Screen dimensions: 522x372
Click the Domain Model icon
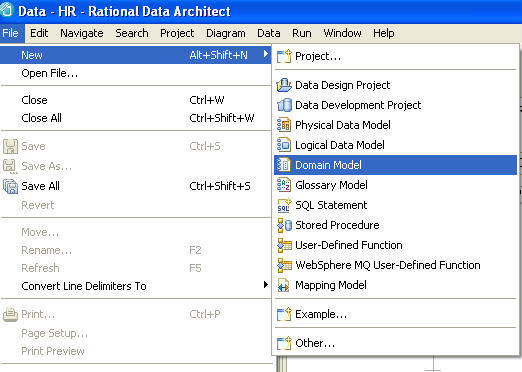pyautogui.click(x=284, y=165)
